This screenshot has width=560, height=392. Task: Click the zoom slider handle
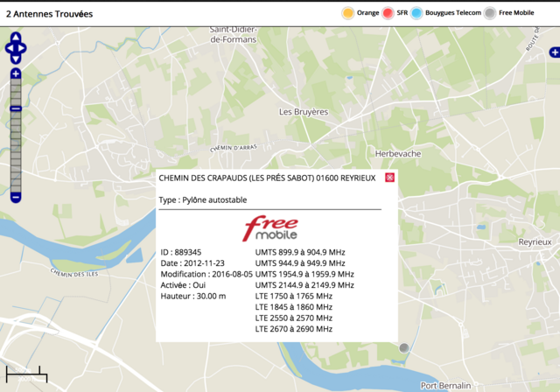coord(16,108)
